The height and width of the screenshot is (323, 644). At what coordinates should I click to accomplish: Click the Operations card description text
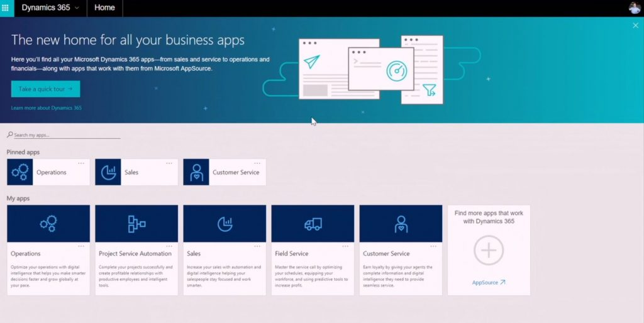click(x=48, y=276)
